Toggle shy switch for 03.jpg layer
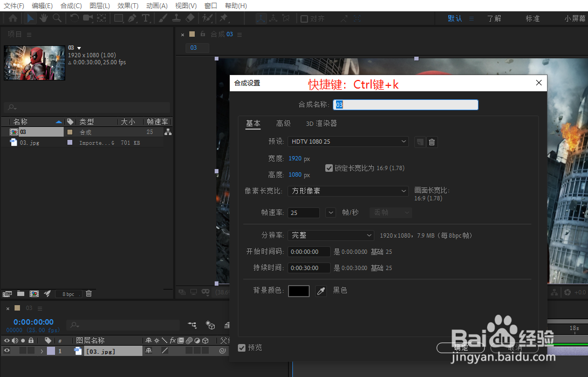Image resolution: width=588 pixels, height=377 pixels. click(148, 351)
